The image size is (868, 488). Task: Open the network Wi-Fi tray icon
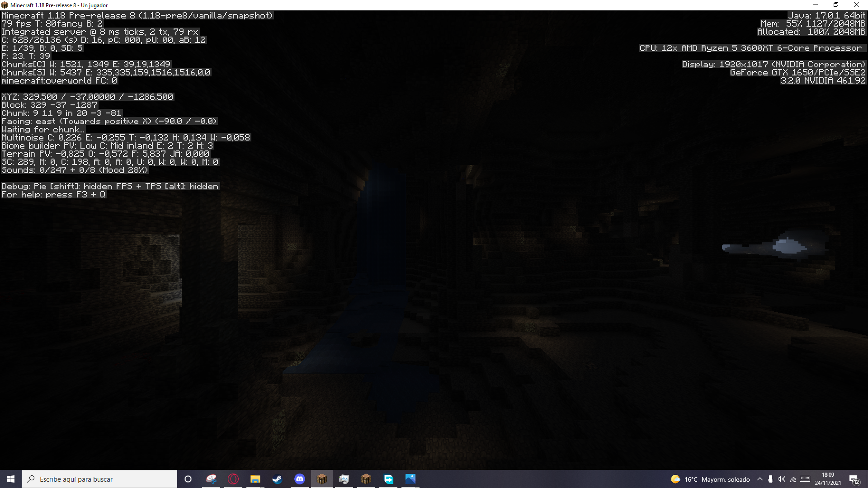point(793,479)
